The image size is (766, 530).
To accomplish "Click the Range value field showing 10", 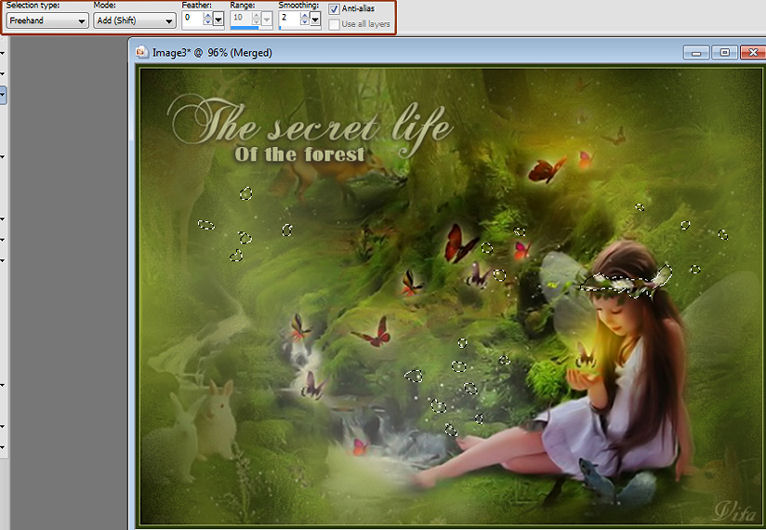I will tap(241, 19).
